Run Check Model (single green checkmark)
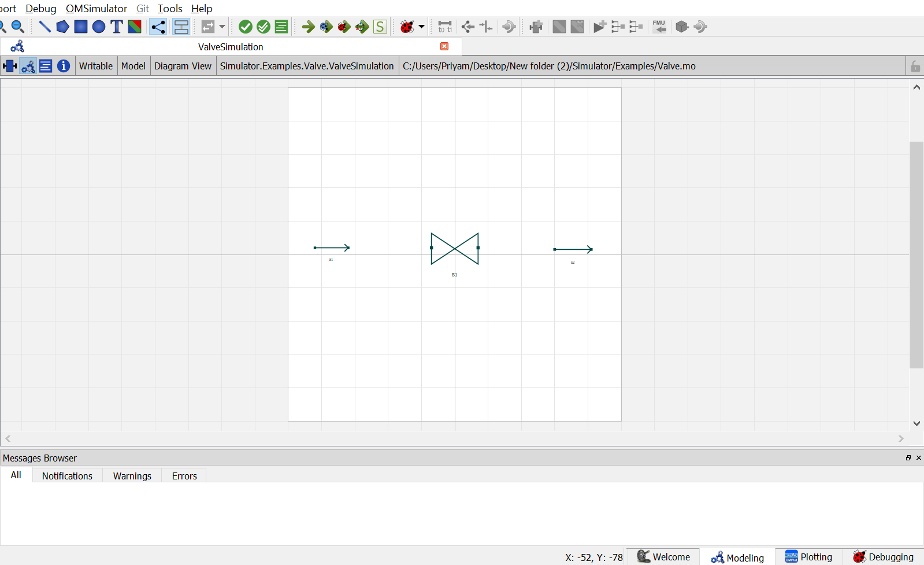924x565 pixels. (246, 27)
